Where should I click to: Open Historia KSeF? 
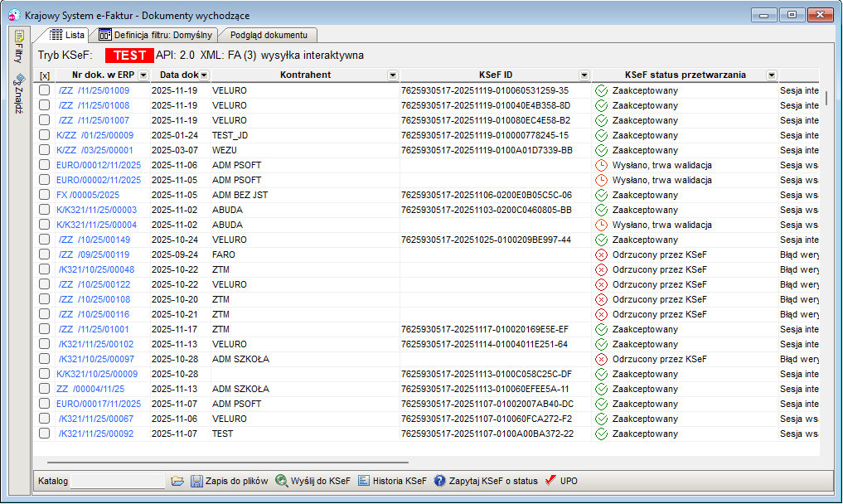click(x=392, y=481)
